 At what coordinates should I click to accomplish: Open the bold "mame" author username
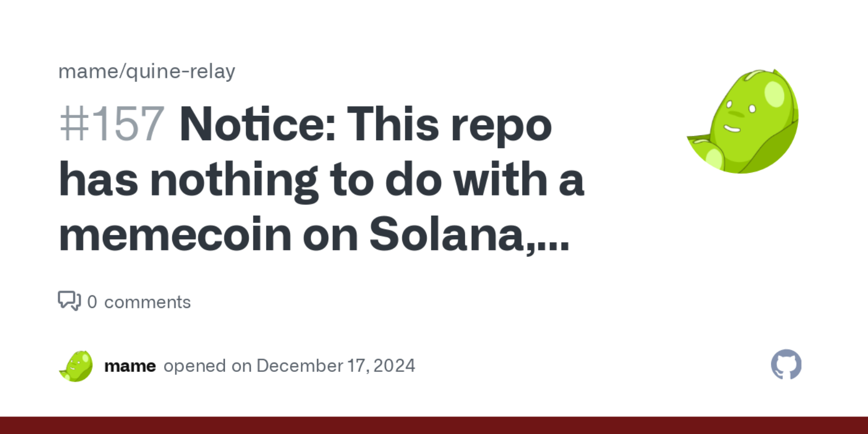coord(130,366)
